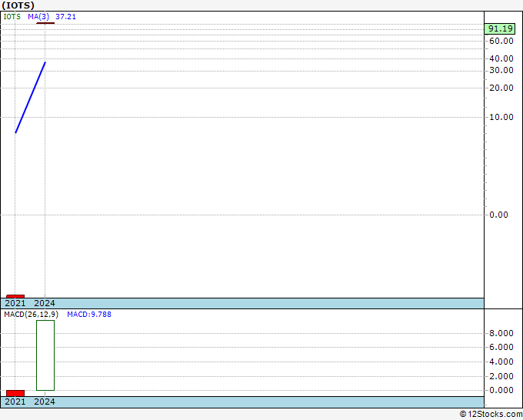Click the 60.00 price axis label
Screen dimensions: 523x420
501,41
